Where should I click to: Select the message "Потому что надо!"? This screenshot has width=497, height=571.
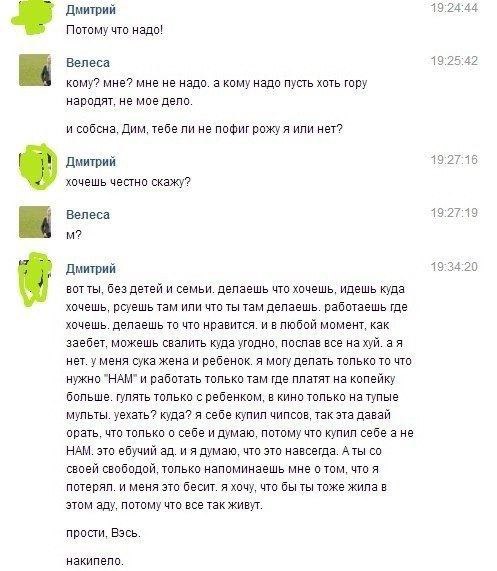coord(114,30)
